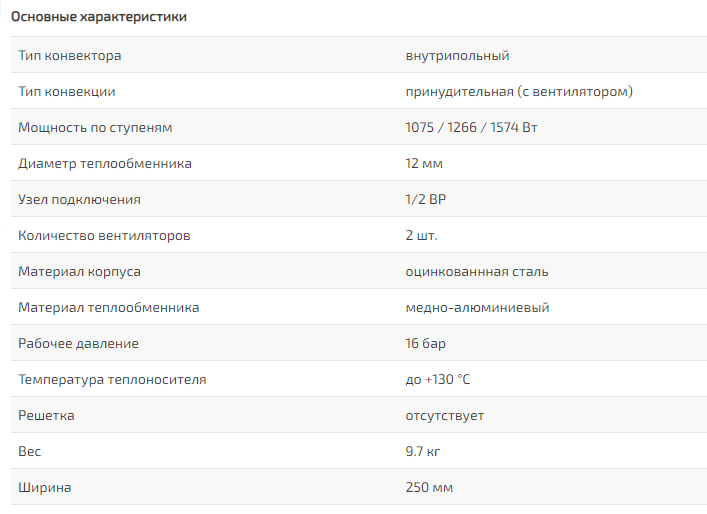Click the temperature value "до +130 °C"
The height and width of the screenshot is (514, 707).
438,380
